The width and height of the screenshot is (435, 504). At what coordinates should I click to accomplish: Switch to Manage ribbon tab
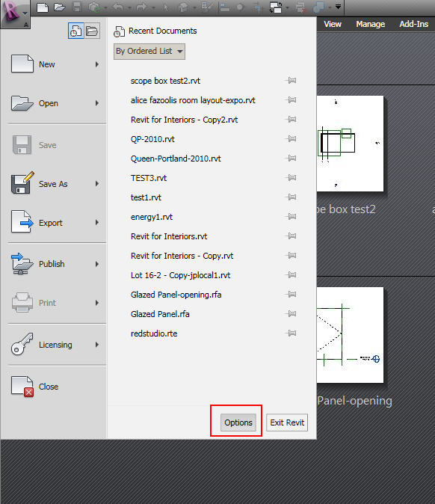pyautogui.click(x=371, y=24)
